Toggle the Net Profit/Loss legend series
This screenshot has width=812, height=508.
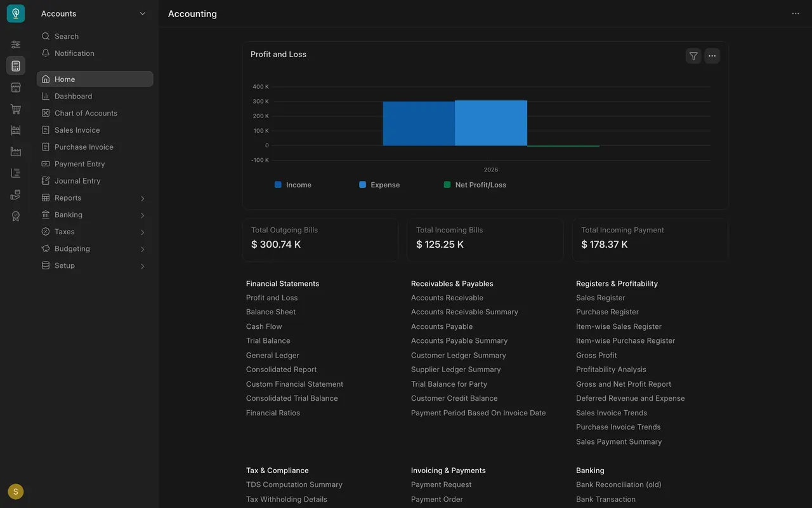[x=475, y=185]
